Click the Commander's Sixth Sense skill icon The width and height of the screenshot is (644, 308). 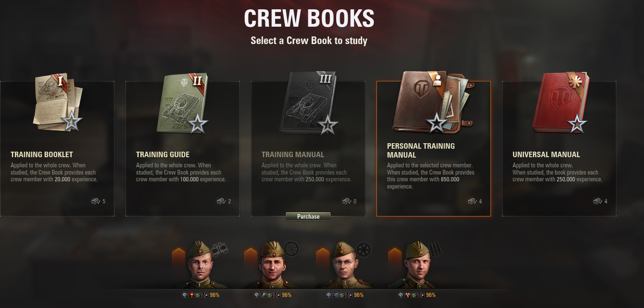(x=192, y=295)
